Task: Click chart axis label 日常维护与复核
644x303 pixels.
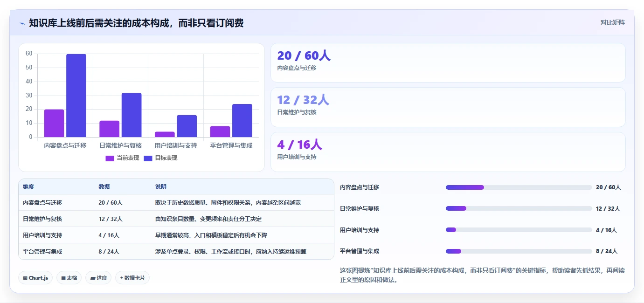Action: (120, 145)
